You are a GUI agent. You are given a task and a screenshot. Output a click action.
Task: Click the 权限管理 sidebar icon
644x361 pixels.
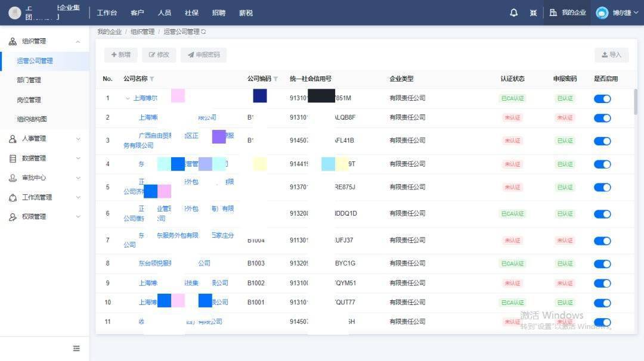pos(13,217)
